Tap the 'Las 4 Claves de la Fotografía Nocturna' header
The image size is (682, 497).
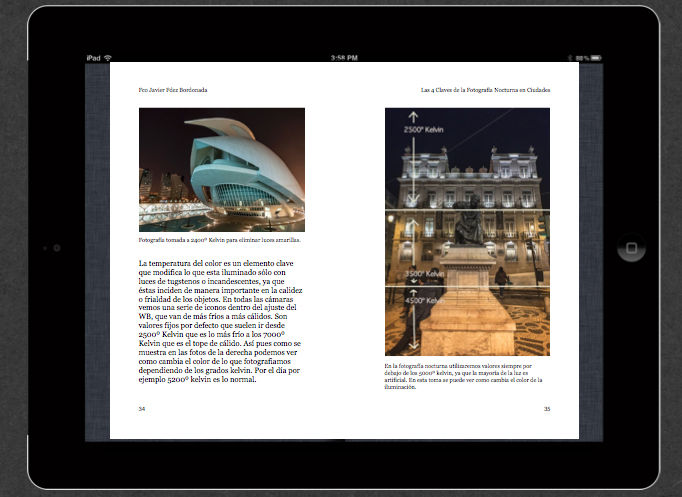pos(485,90)
